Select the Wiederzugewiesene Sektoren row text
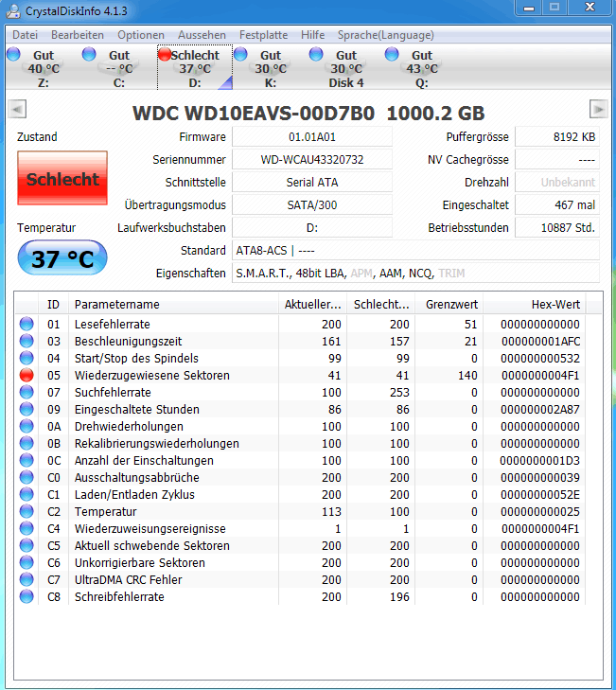The image size is (616, 690). (151, 376)
